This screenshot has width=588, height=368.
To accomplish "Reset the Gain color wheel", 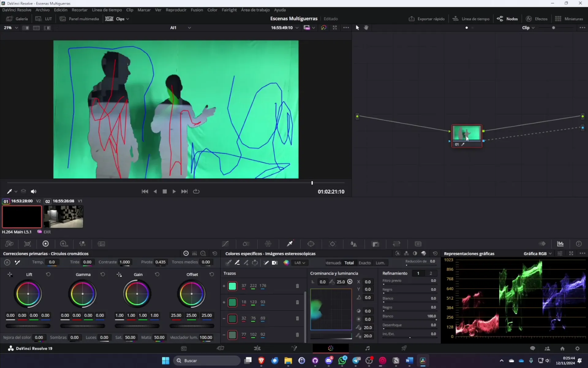I will pos(157,274).
